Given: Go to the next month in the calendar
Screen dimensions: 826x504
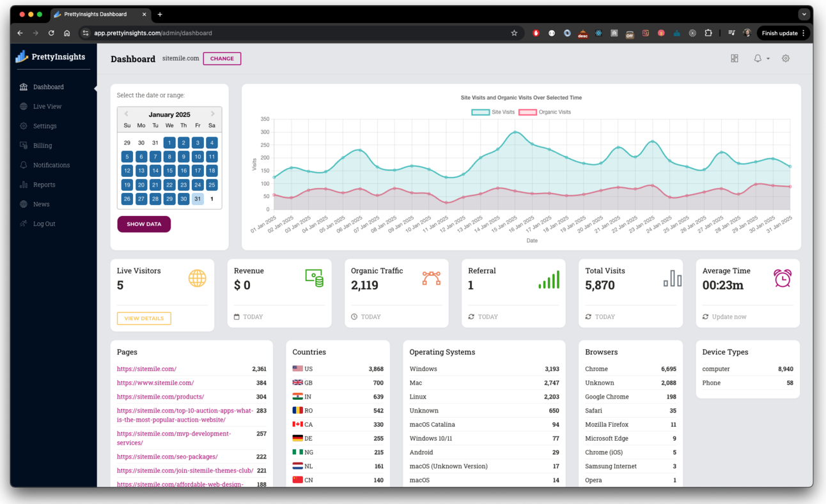Looking at the screenshot, I should click(x=213, y=114).
